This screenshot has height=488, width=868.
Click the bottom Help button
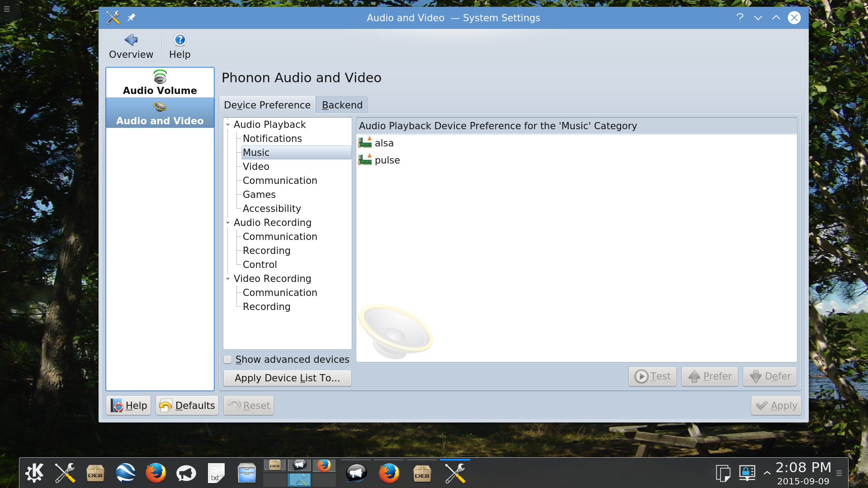click(128, 405)
